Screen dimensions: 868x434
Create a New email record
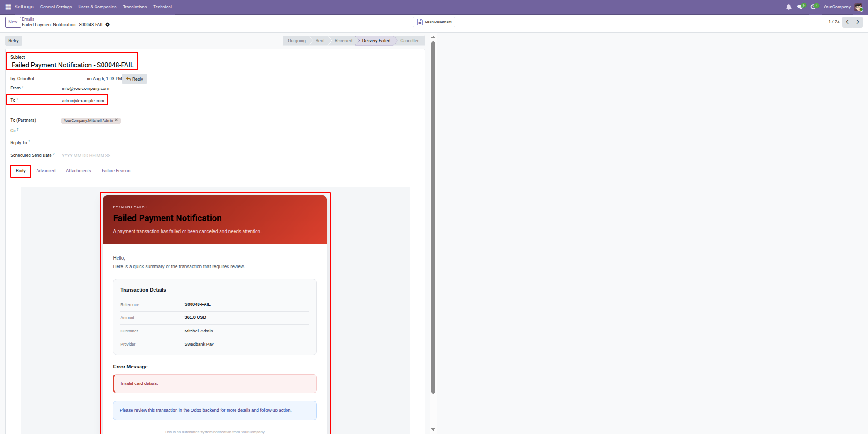pyautogui.click(x=13, y=22)
